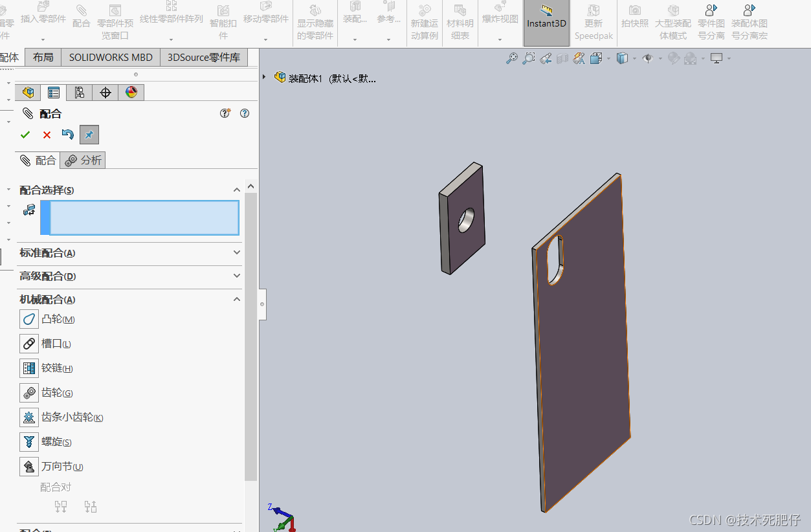Select the Rack Pinion mate icon
This screenshot has height=532, width=811.
(x=29, y=417)
